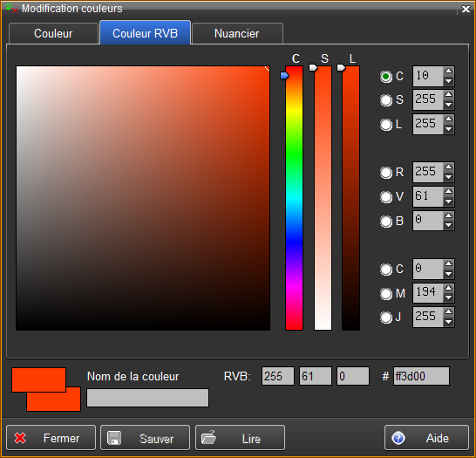Click the blue hue slider handle
Image resolution: width=476 pixels, height=458 pixels.
coord(284,75)
